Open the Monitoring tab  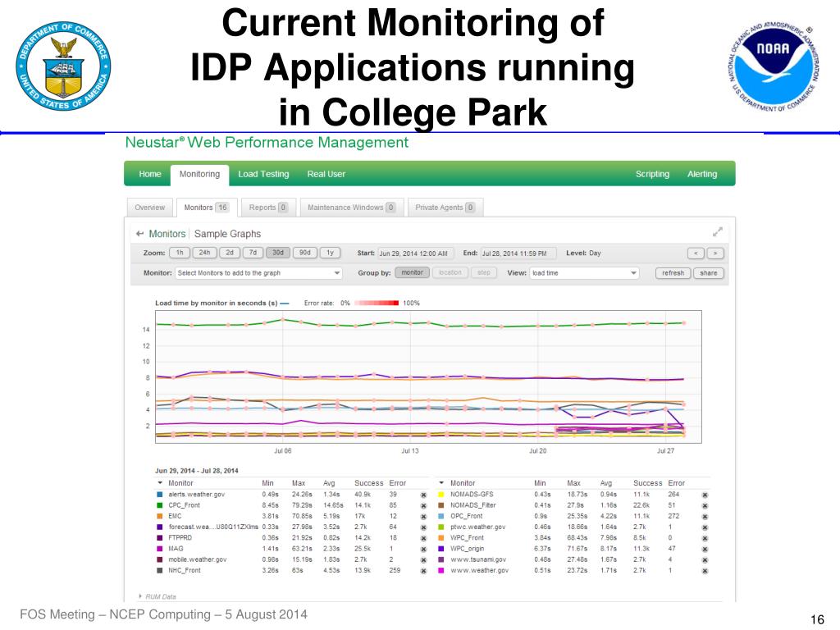(x=200, y=175)
